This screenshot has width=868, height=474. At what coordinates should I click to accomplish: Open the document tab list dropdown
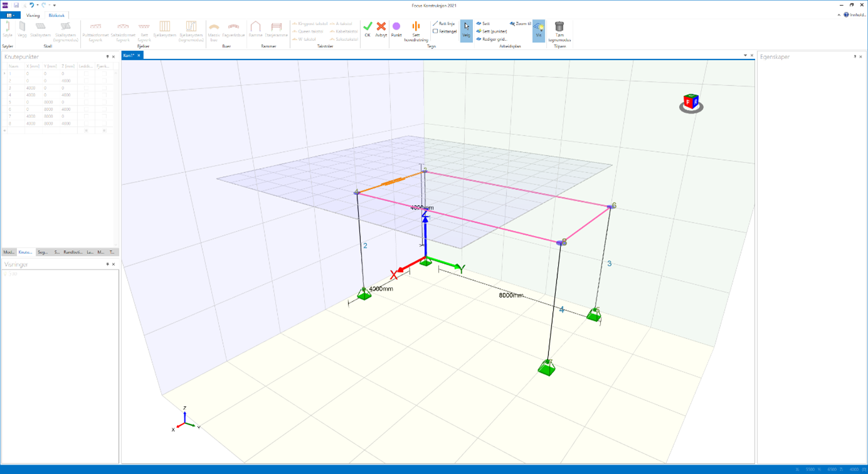[x=745, y=55]
